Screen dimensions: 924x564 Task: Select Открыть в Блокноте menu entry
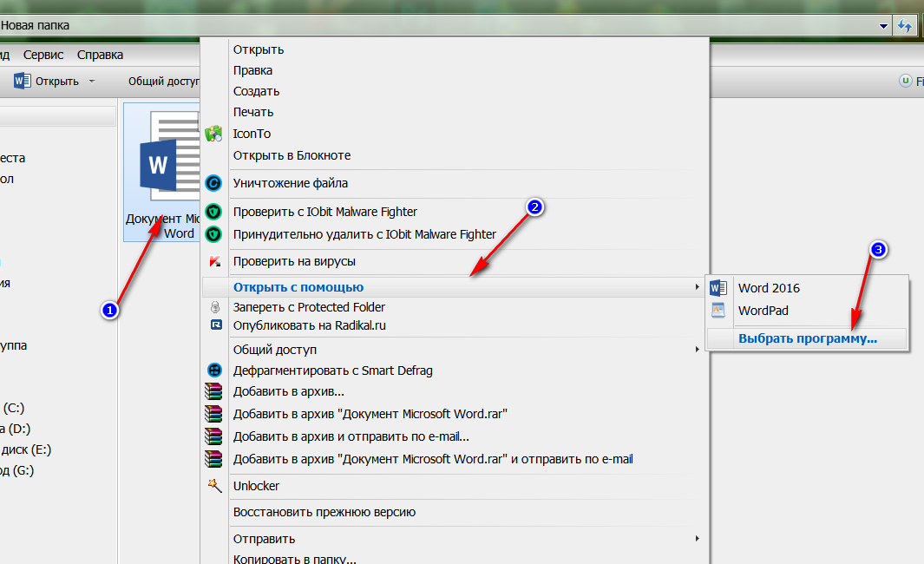click(292, 155)
